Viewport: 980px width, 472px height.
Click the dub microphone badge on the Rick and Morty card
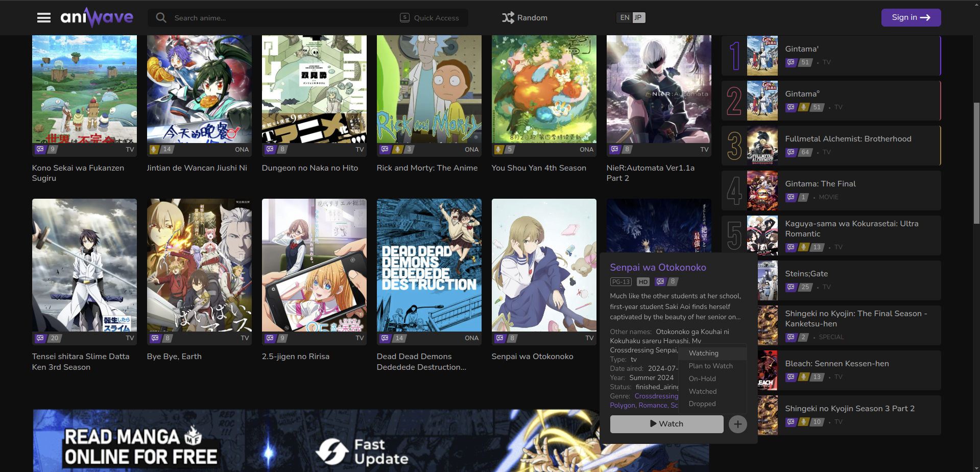click(397, 149)
